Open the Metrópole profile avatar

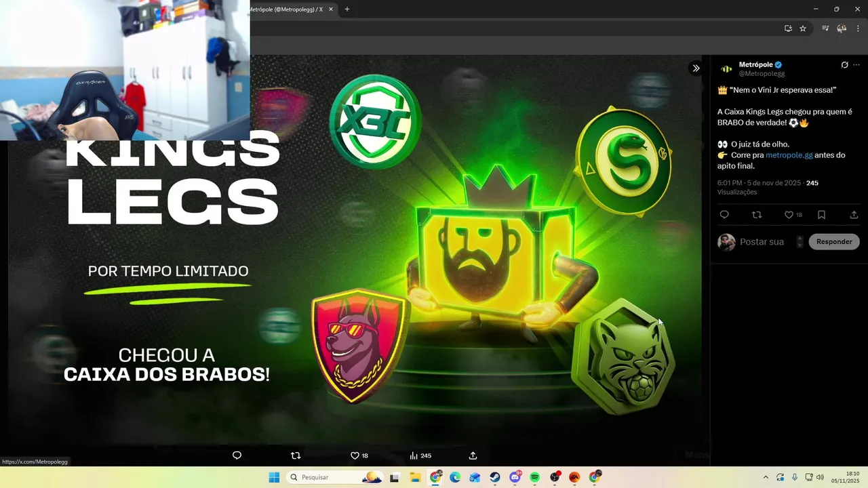click(726, 69)
